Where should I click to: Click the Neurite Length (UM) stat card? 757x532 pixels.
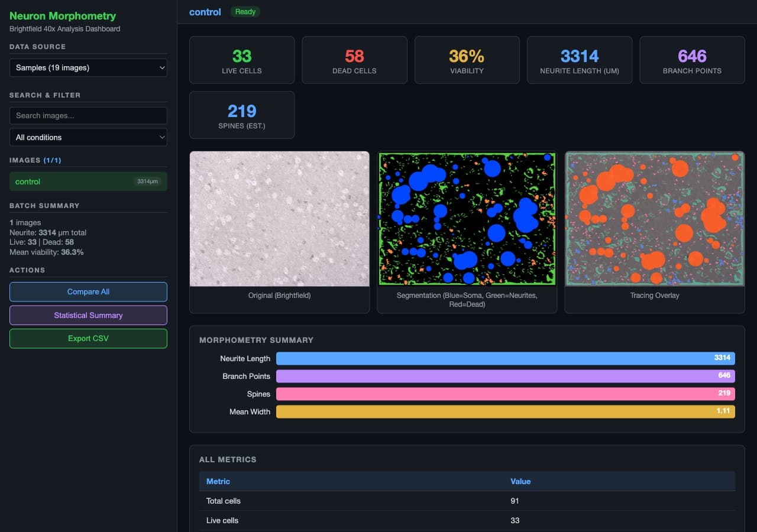580,60
